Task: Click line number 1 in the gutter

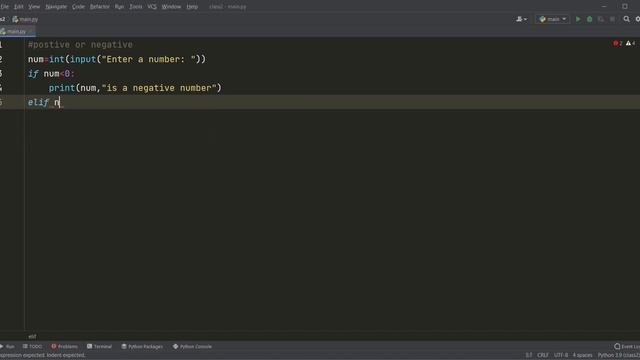Action: (x=1, y=45)
